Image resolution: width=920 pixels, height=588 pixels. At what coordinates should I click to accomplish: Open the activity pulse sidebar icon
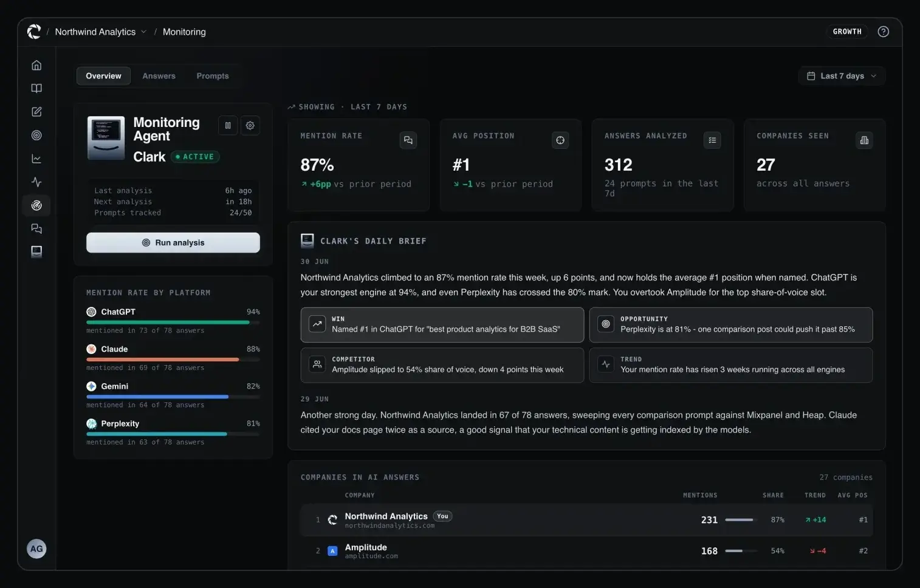[36, 182]
